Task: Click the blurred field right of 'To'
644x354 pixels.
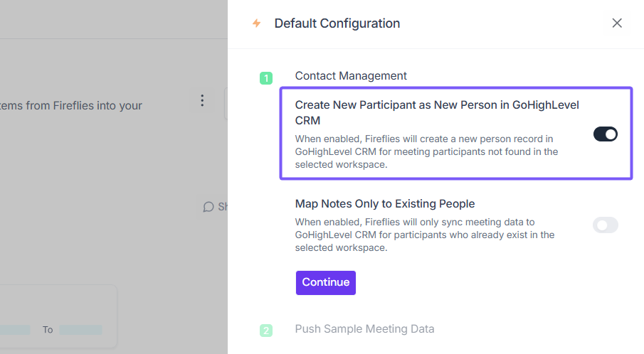Action: pyautogui.click(x=80, y=330)
